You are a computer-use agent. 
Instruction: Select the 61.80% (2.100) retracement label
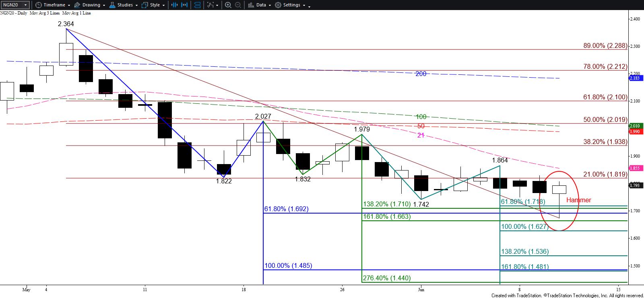tap(605, 97)
